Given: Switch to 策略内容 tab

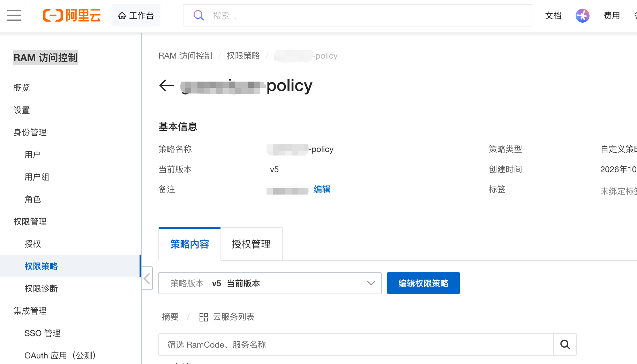Looking at the screenshot, I should click(190, 244).
